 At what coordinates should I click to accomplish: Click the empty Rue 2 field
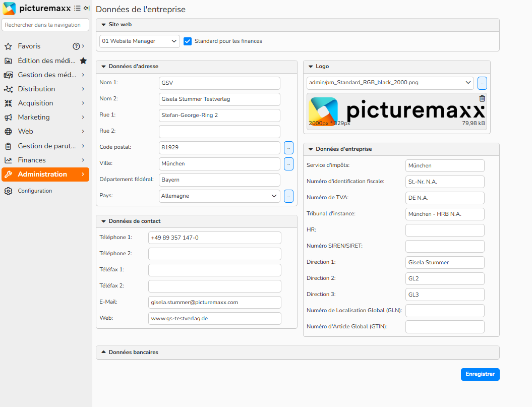click(x=219, y=132)
